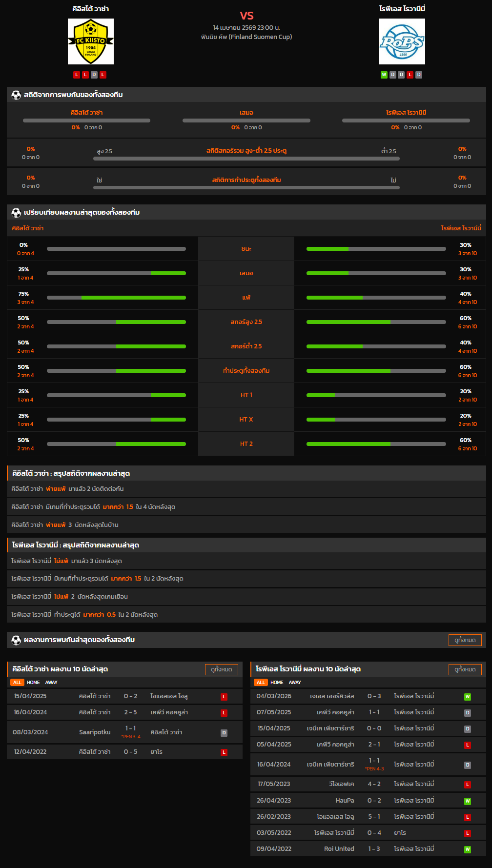Open the 04/03/2026 JS Hercules match row
The image size is (492, 868).
pos(368,696)
